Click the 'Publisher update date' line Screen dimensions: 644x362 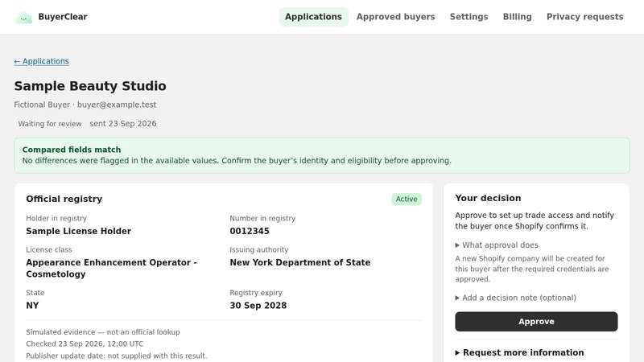(116, 356)
